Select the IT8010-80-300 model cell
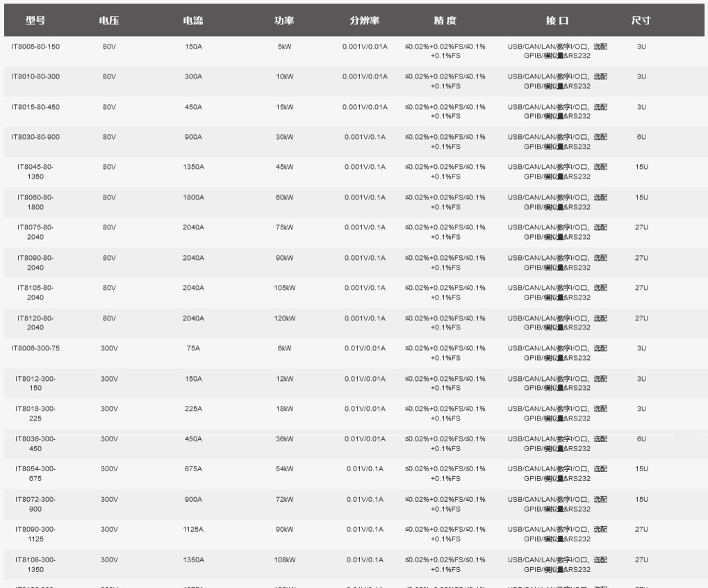The width and height of the screenshot is (708, 588). click(35, 76)
